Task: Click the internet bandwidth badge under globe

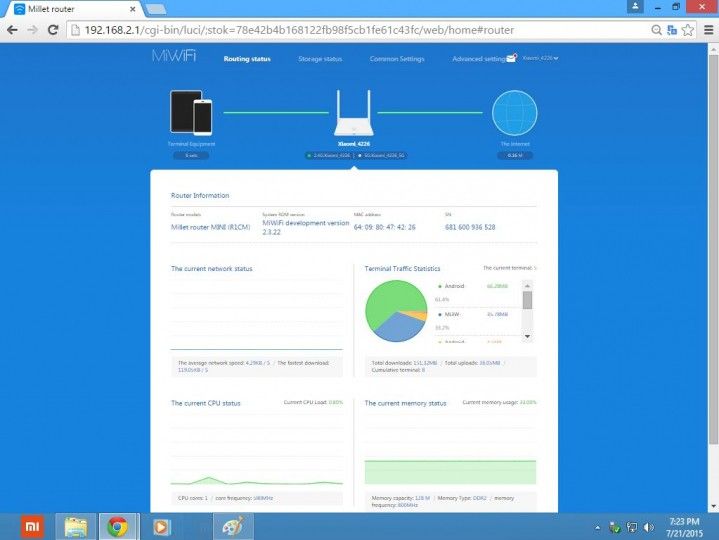Action: 515,155
